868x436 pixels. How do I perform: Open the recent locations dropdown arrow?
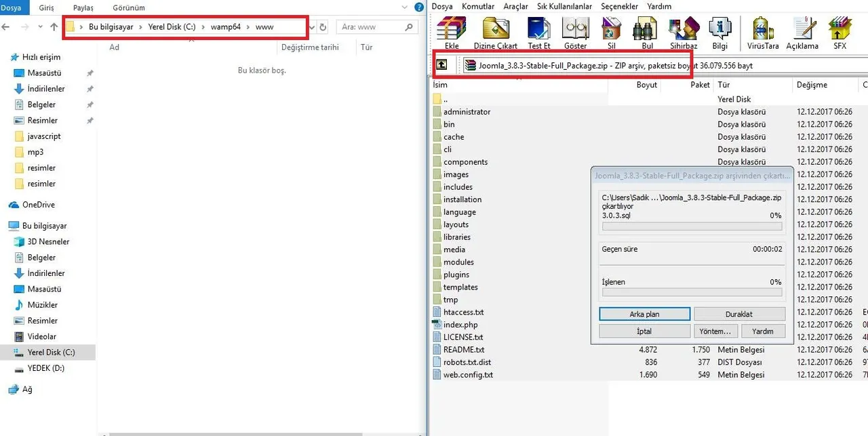[x=40, y=27]
